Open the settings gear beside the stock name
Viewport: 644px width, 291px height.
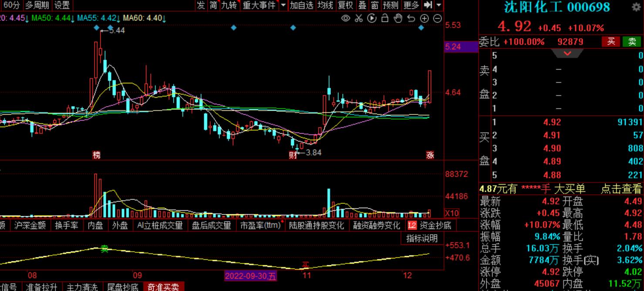click(x=636, y=7)
